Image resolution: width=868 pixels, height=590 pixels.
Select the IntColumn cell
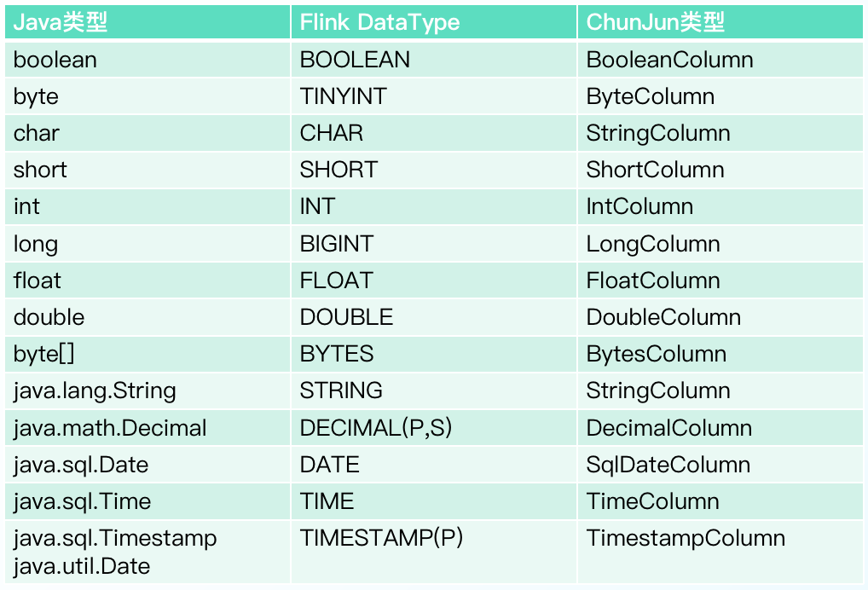click(x=639, y=207)
